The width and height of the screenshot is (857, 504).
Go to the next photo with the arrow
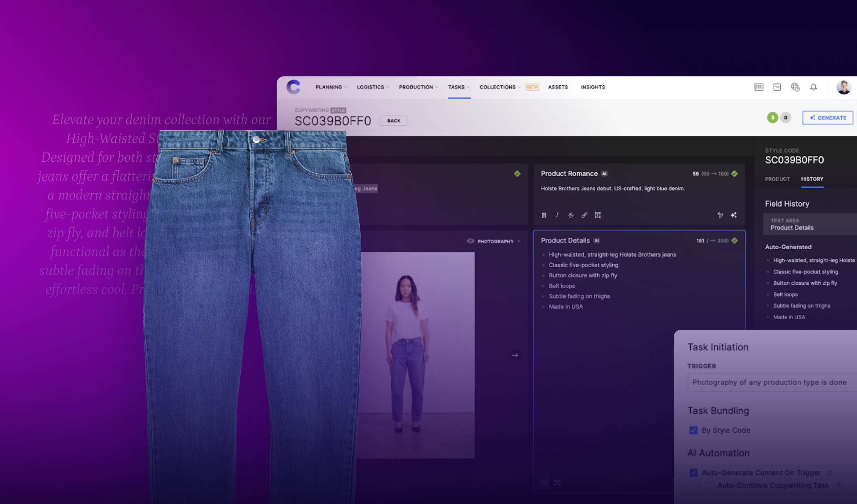(515, 355)
